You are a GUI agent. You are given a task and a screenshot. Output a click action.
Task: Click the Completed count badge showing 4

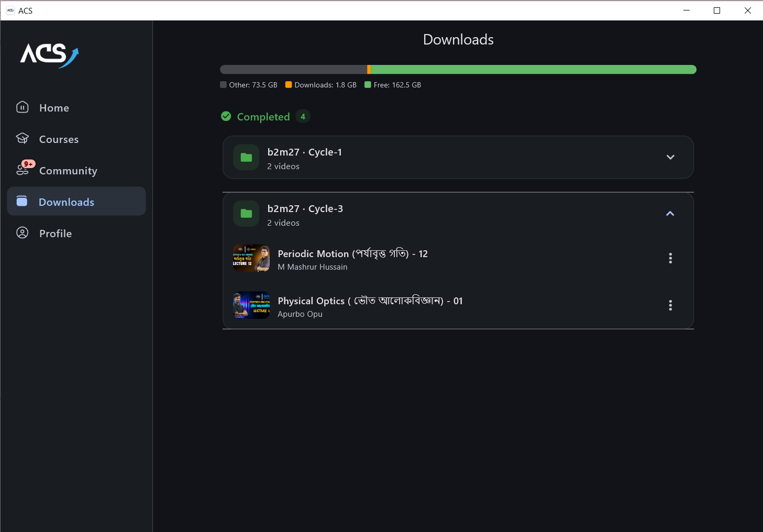click(303, 116)
